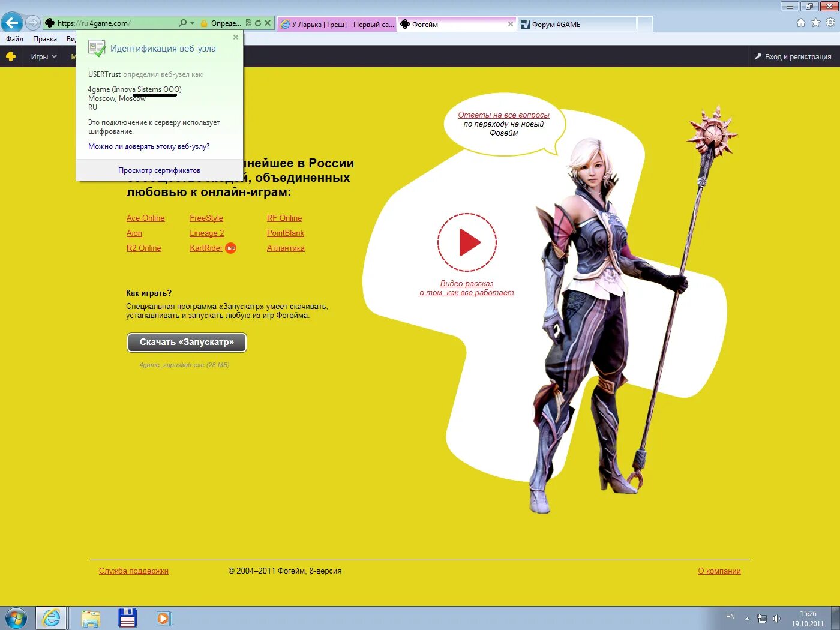Open the 'Lineage 2' game link

(x=207, y=233)
